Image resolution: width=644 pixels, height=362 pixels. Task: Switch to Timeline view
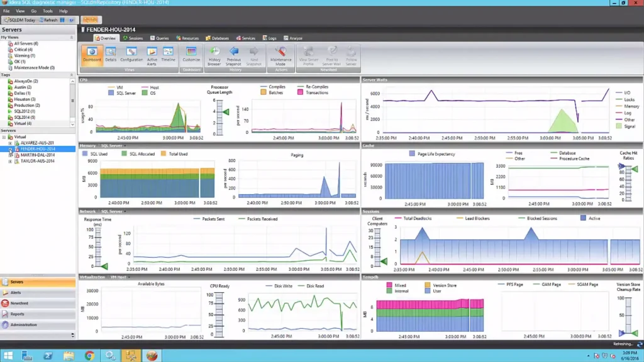tap(168, 55)
